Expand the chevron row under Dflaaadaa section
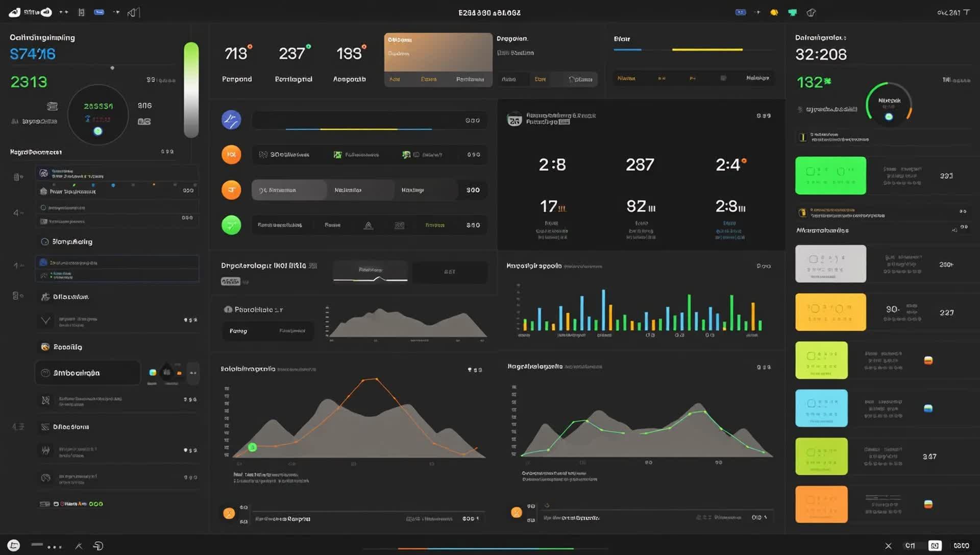Screen dimensions: 980x555 tap(118, 320)
